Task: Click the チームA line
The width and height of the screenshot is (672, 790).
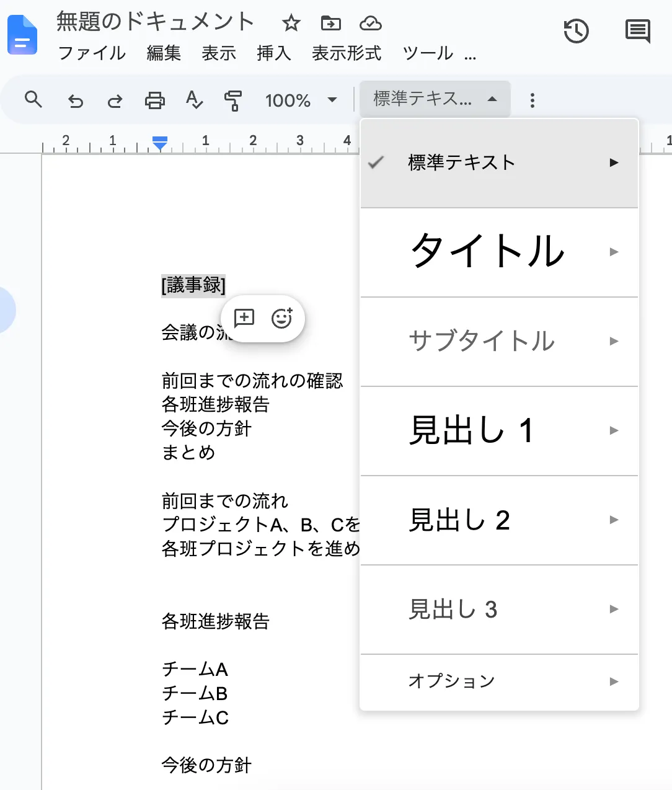Action: click(x=195, y=669)
